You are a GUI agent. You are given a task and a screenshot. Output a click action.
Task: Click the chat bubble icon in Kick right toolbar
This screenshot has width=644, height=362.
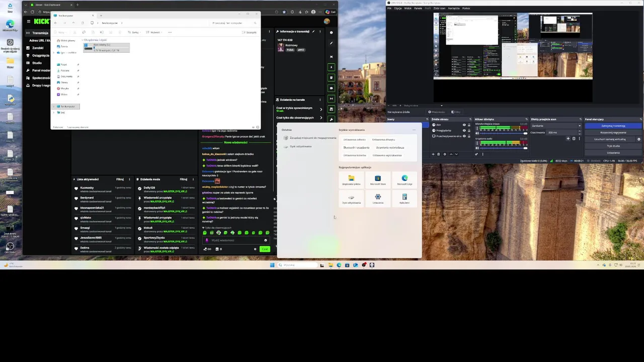(331, 88)
